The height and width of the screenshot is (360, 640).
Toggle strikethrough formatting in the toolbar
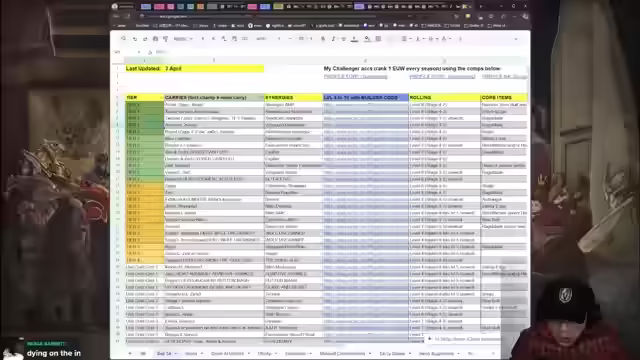[x=344, y=39]
